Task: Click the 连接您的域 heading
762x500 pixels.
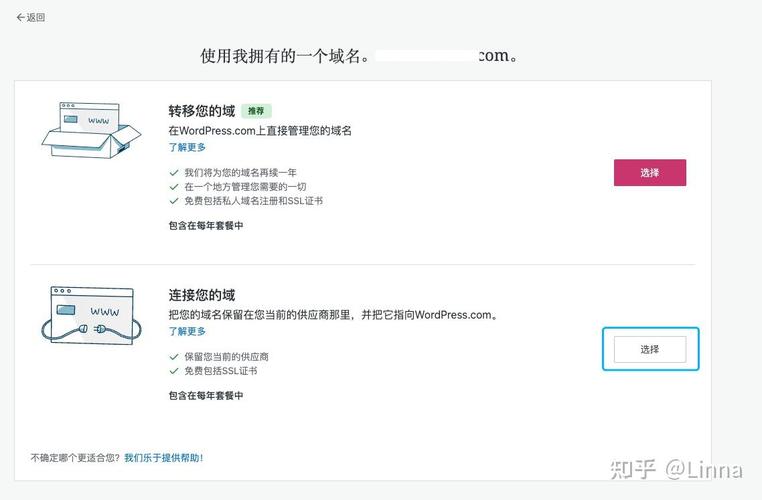Action: coord(202,295)
